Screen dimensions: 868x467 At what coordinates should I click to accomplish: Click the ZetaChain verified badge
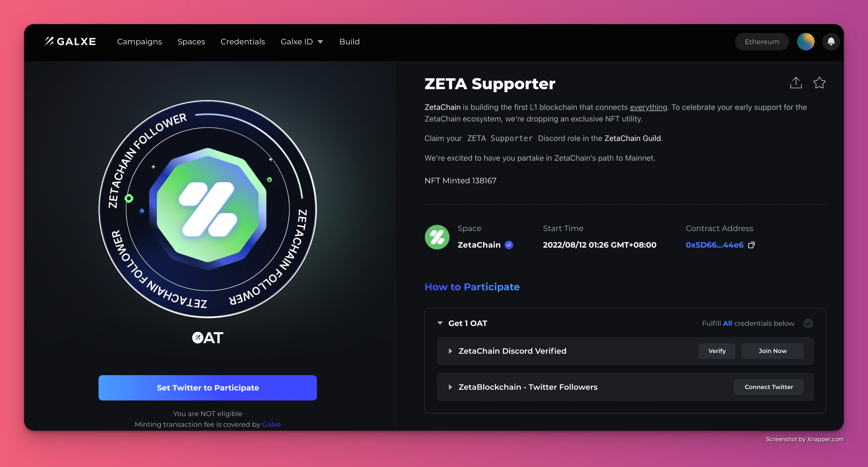coord(509,245)
